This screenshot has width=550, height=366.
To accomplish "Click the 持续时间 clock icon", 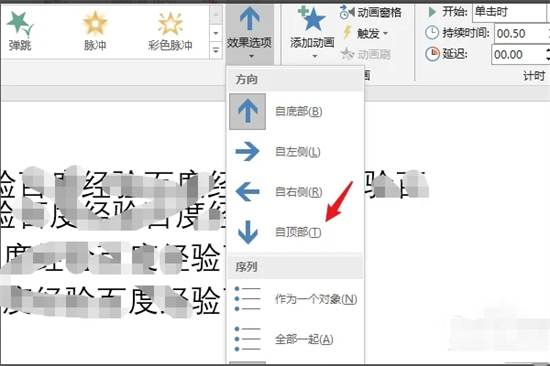I will coord(432,33).
